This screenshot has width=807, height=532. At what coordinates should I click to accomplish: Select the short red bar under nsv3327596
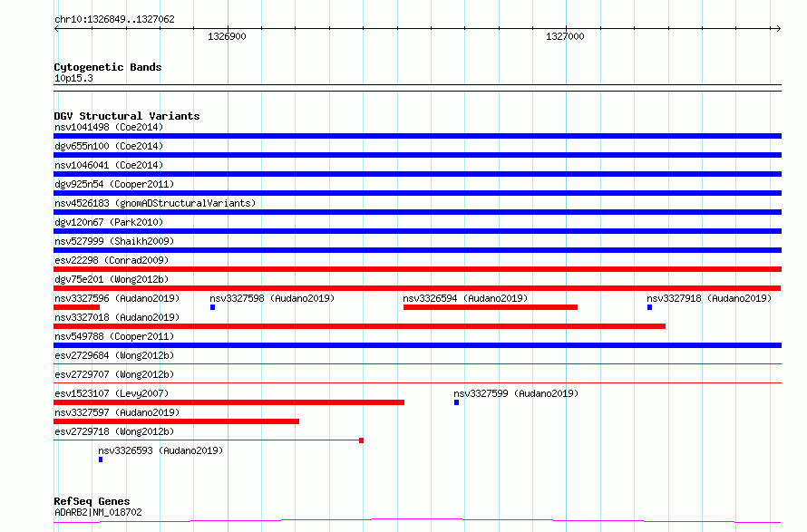pos(77,307)
